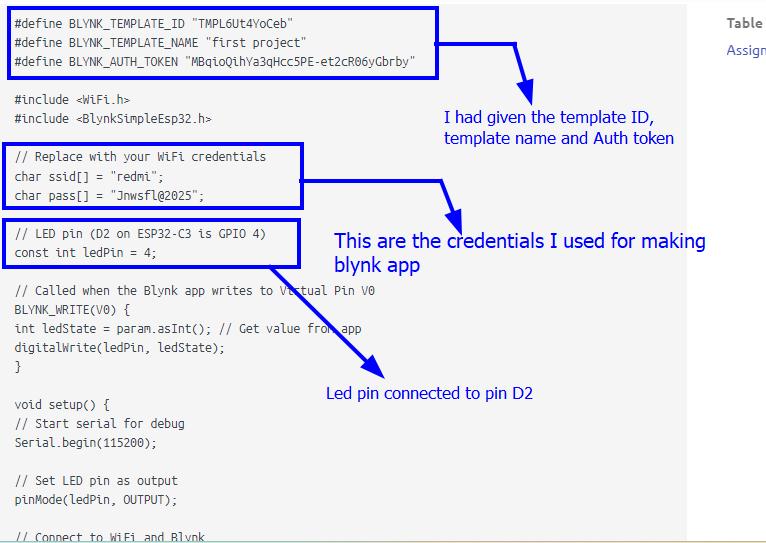Click the #include <WiFi.h> line
766x543 pixels.
point(72,100)
